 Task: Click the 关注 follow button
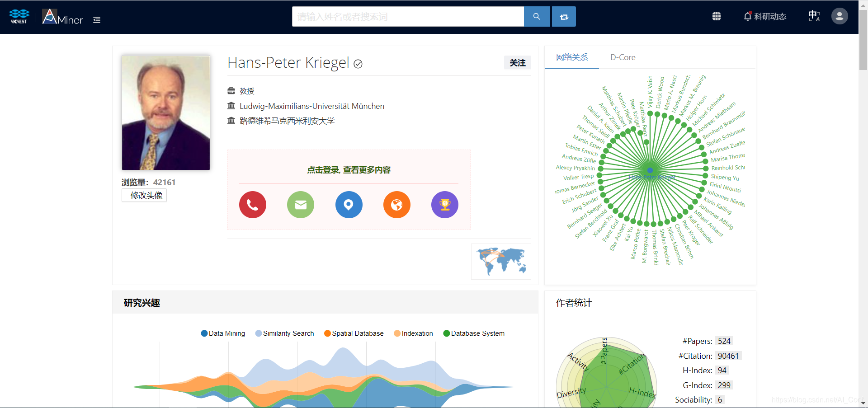click(518, 63)
